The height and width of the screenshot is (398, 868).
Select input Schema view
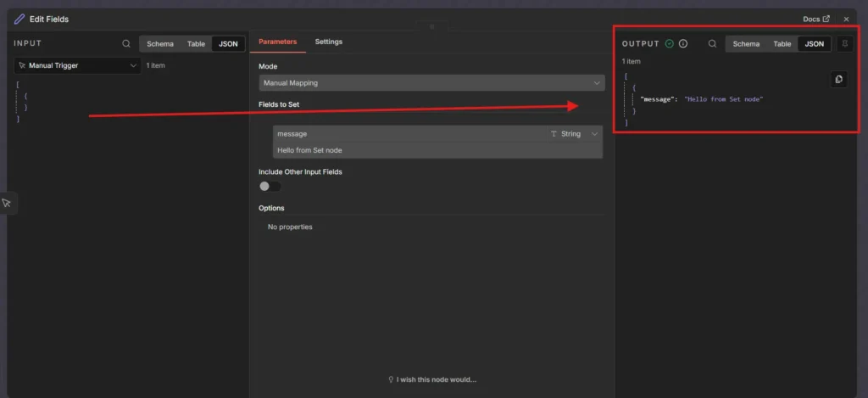click(x=160, y=44)
